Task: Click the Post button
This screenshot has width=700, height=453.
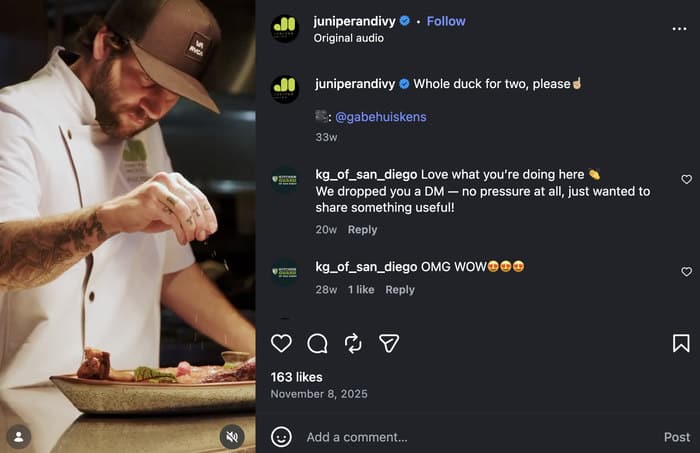Action: point(677,437)
